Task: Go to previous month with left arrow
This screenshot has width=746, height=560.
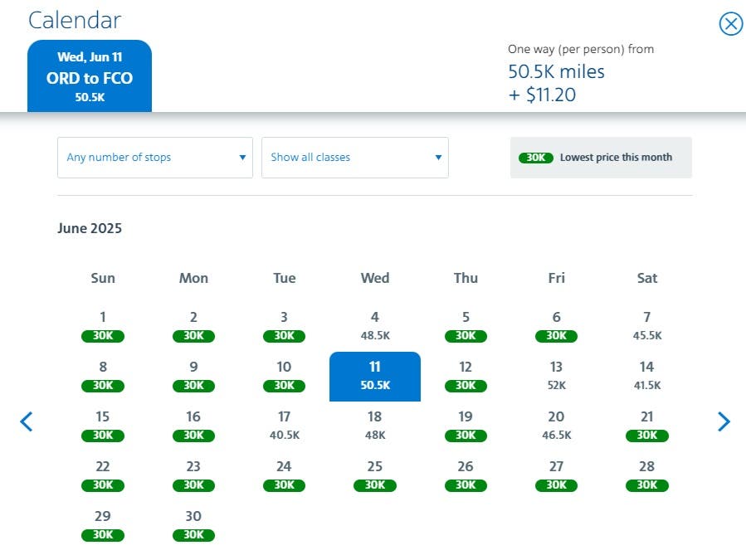Action: coord(27,421)
